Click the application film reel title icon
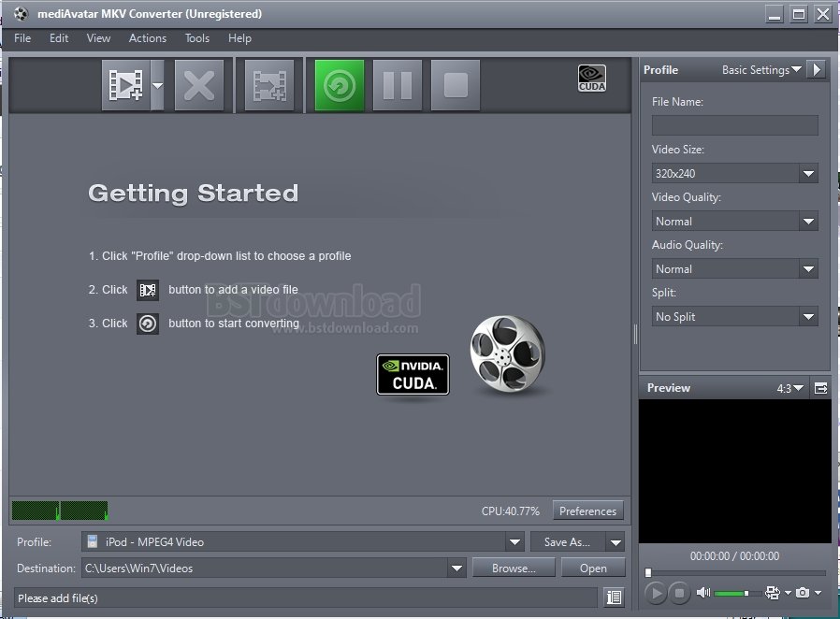 [21, 14]
